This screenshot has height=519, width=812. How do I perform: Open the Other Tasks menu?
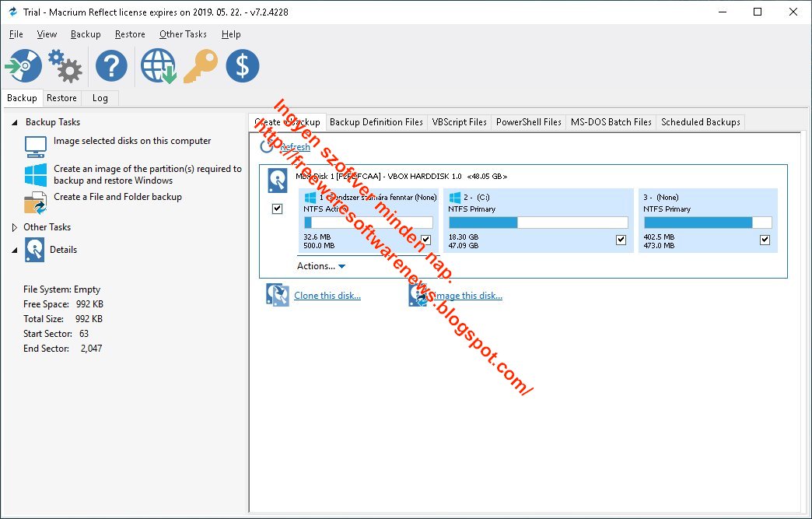(x=183, y=34)
